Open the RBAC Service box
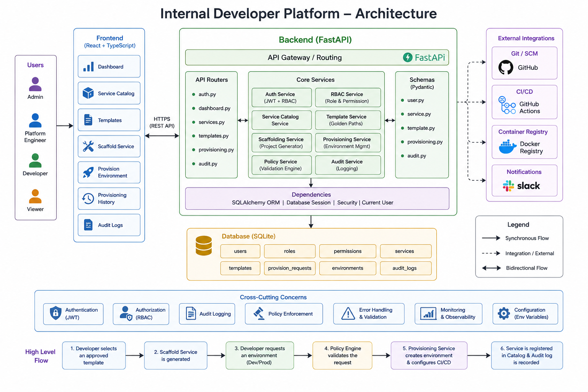The height and width of the screenshot is (392, 588). click(348, 98)
